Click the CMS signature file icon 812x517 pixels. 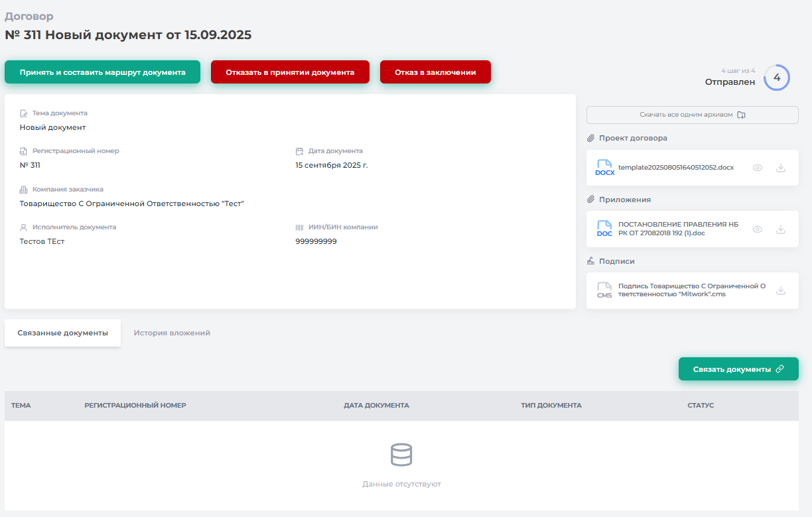pyautogui.click(x=604, y=290)
